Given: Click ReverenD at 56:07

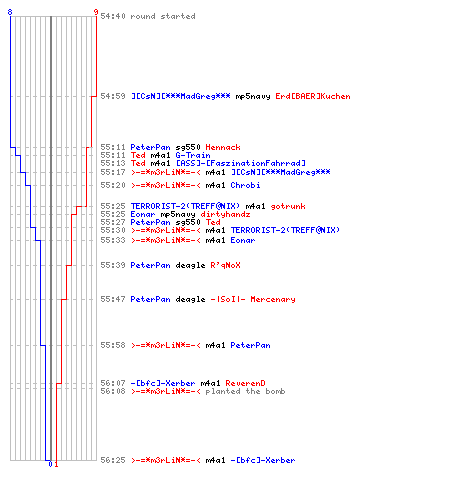Looking at the screenshot, I should coord(245,383).
